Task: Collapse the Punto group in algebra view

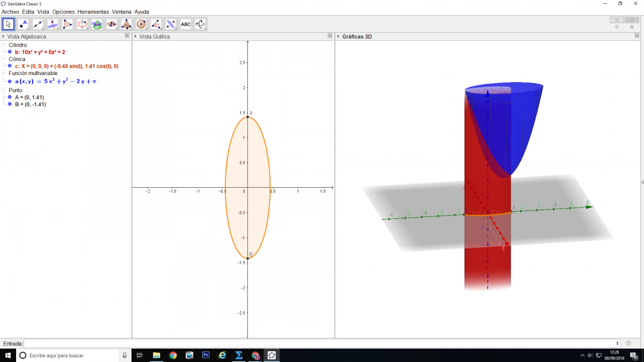Action: [x=4, y=90]
